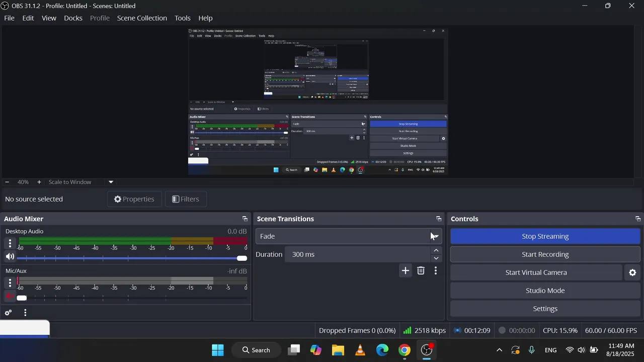
Task: Open Task View in taskbar
Action: (294, 350)
